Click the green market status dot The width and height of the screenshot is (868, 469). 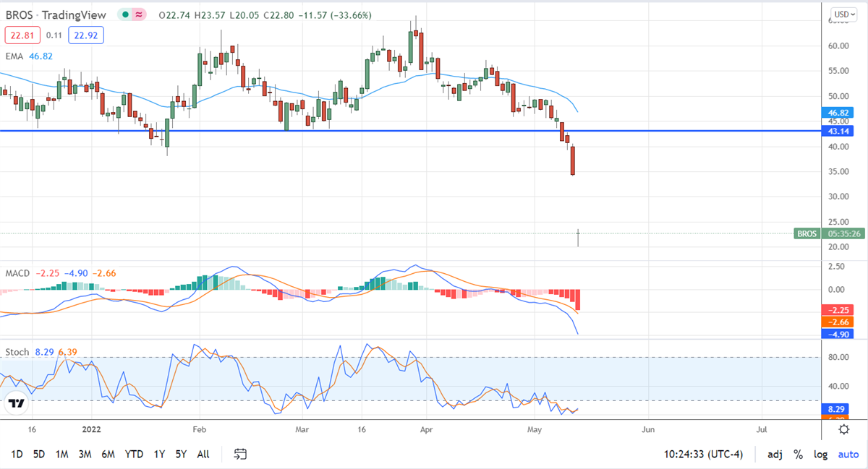127,15
